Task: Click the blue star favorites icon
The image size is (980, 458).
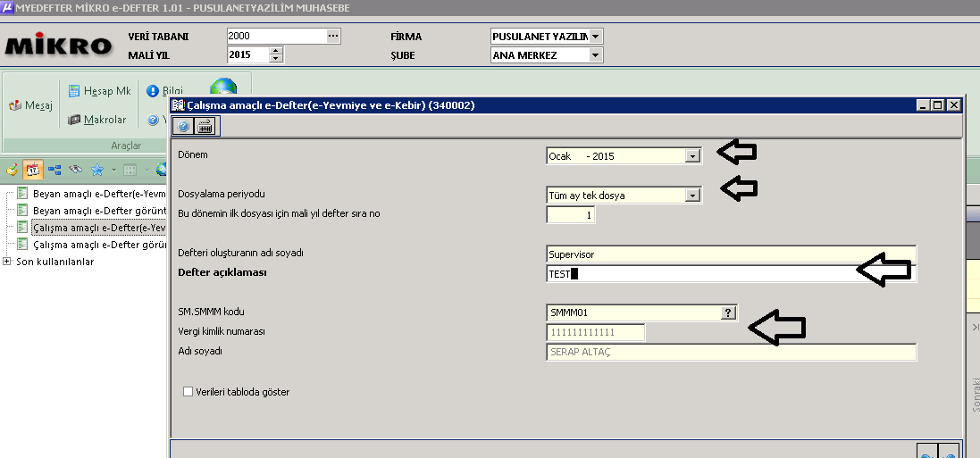Action: click(x=96, y=170)
